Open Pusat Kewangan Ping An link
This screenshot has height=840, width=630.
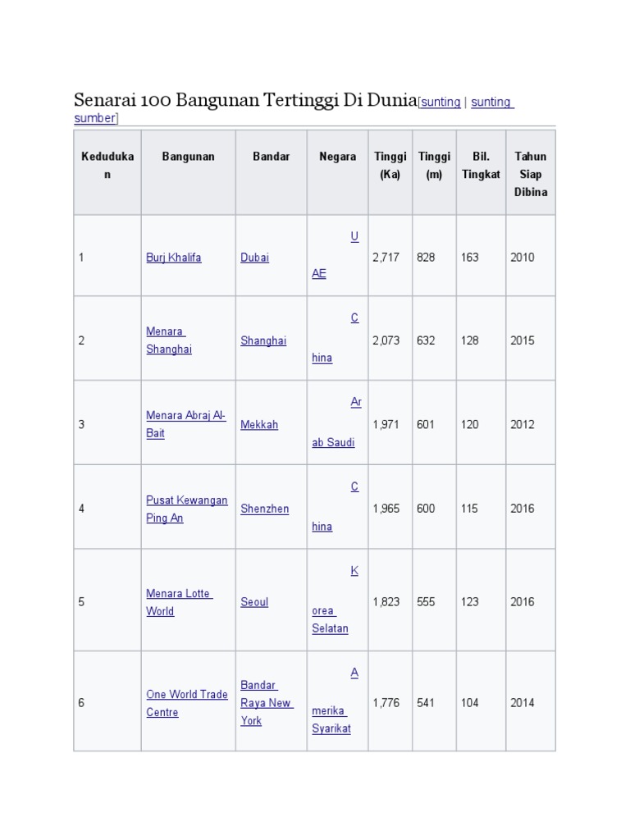(186, 500)
